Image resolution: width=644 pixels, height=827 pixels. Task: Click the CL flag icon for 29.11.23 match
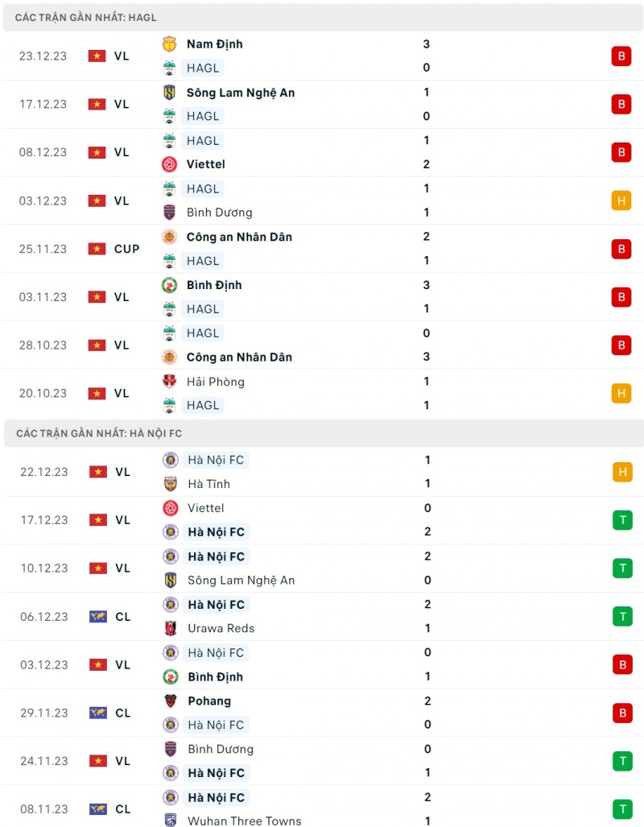pos(97,713)
